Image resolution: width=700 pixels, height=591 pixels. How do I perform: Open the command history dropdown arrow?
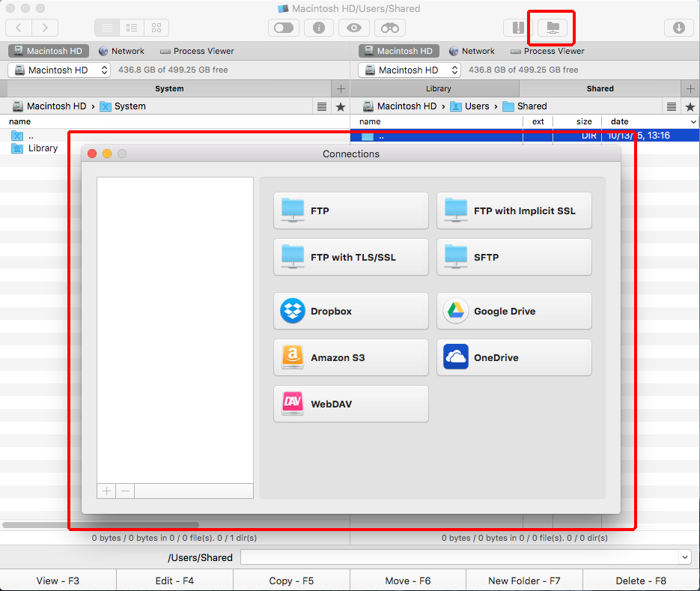tap(685, 557)
